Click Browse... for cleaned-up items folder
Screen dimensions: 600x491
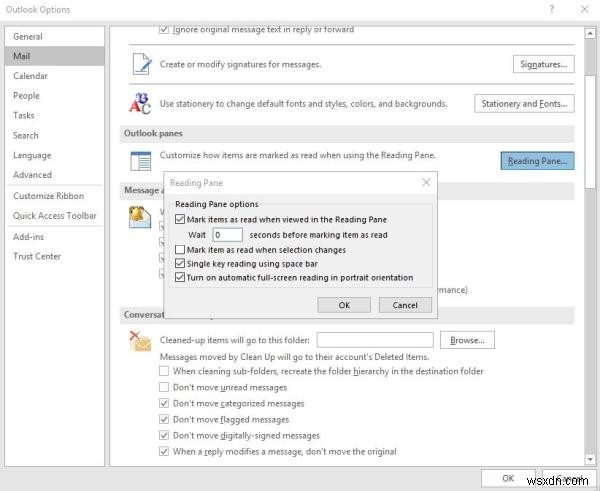(x=467, y=340)
